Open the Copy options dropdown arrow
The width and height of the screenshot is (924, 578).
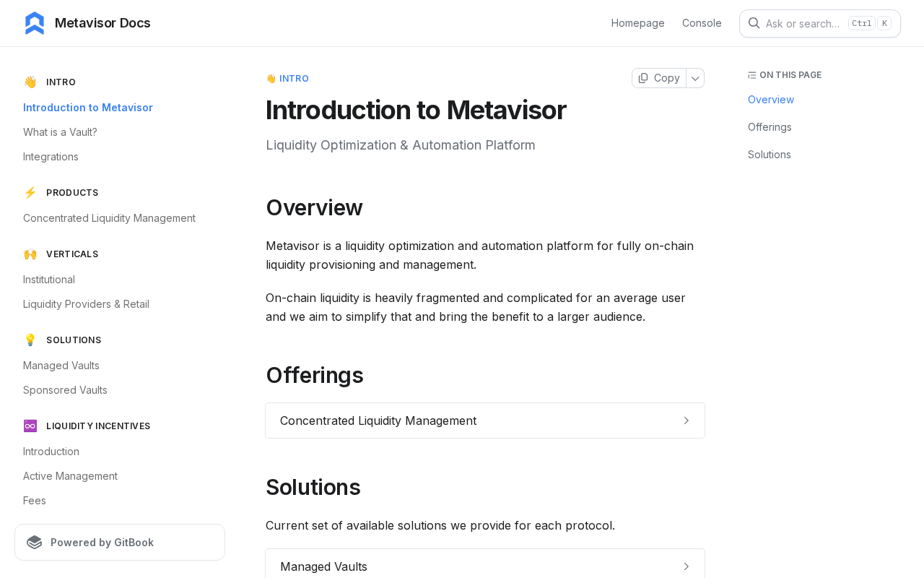click(695, 78)
